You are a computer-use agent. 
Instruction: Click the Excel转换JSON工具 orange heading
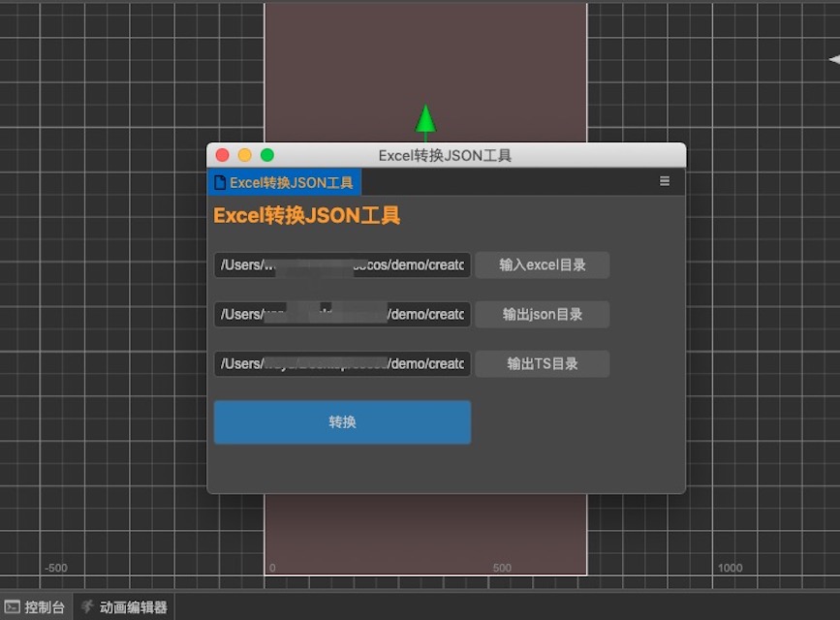click(x=306, y=215)
